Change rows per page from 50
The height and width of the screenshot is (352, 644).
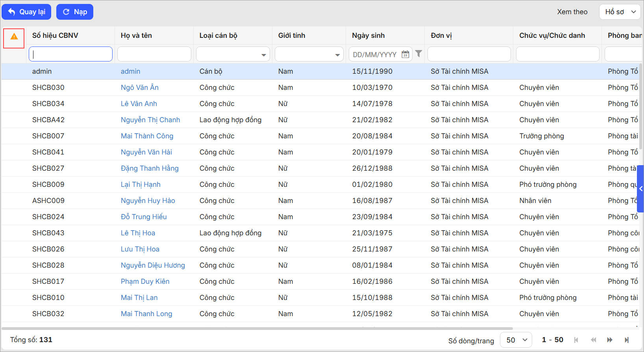tap(516, 340)
